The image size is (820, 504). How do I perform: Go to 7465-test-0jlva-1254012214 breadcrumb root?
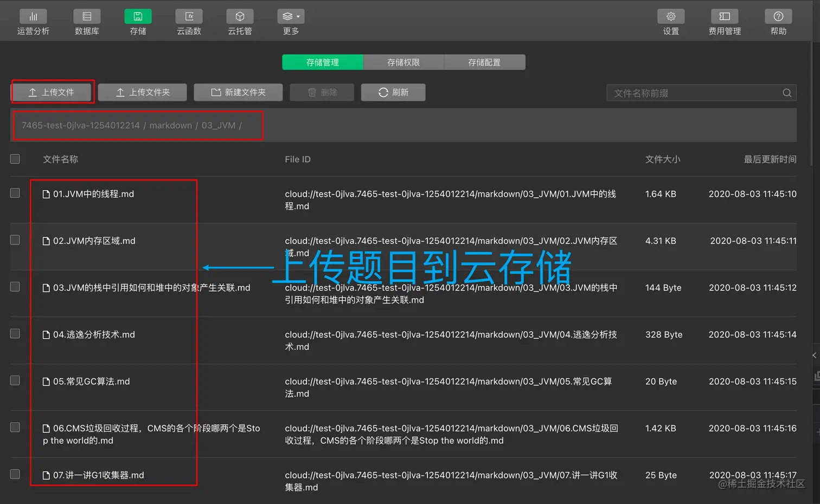[81, 125]
